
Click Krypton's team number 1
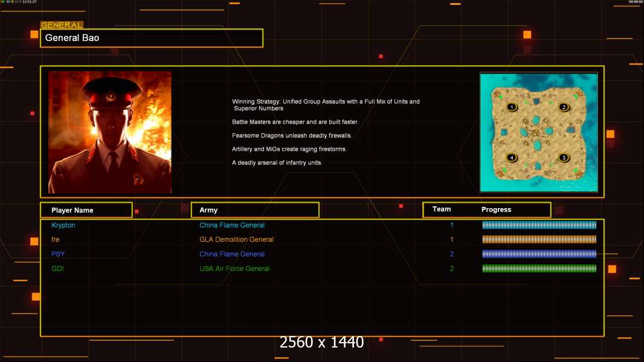tap(452, 225)
